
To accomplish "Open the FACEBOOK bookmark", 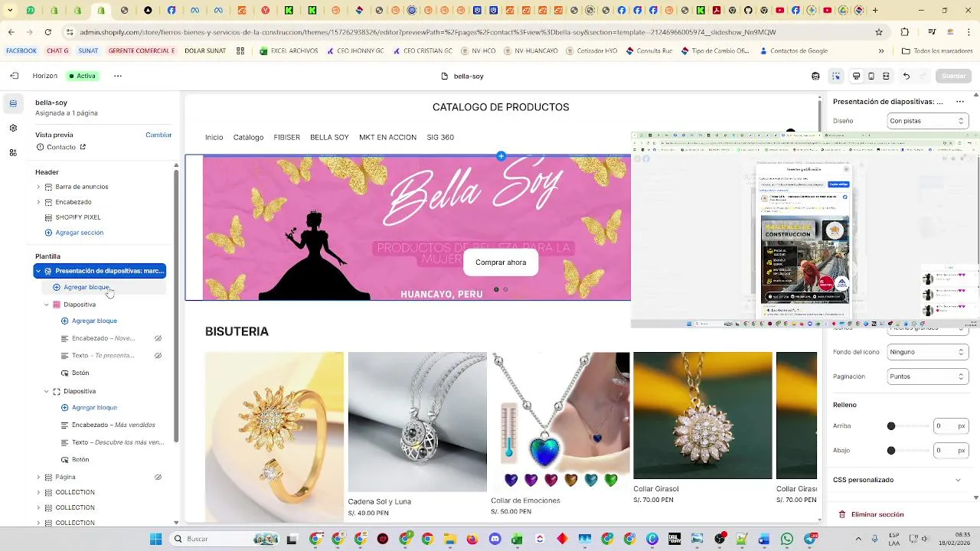I will [x=21, y=51].
